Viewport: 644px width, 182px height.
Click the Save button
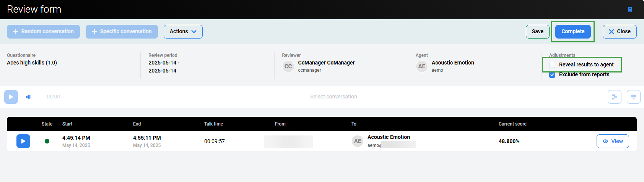pyautogui.click(x=537, y=32)
